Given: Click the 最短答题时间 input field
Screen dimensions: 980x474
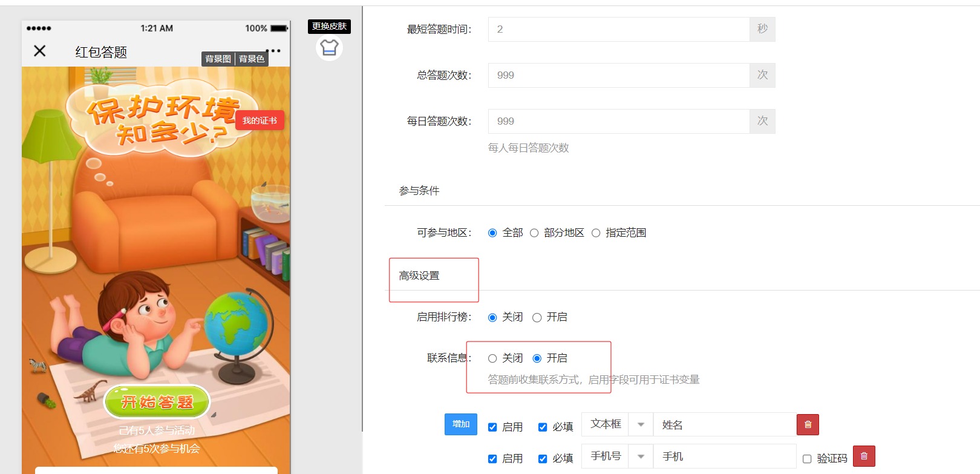Looking at the screenshot, I should pos(619,29).
